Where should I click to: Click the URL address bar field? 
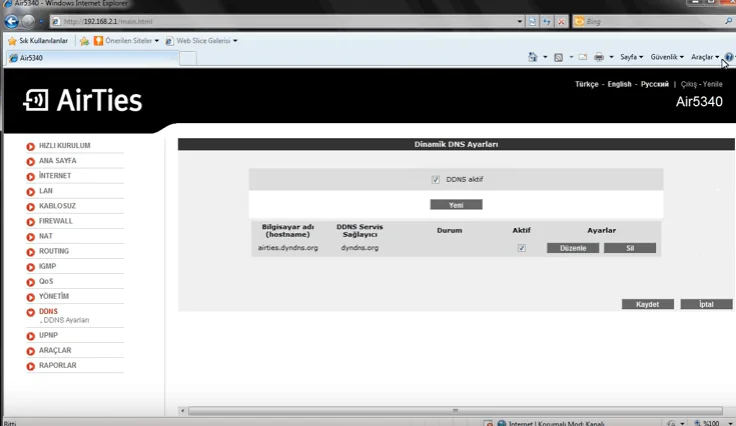pyautogui.click(x=285, y=22)
